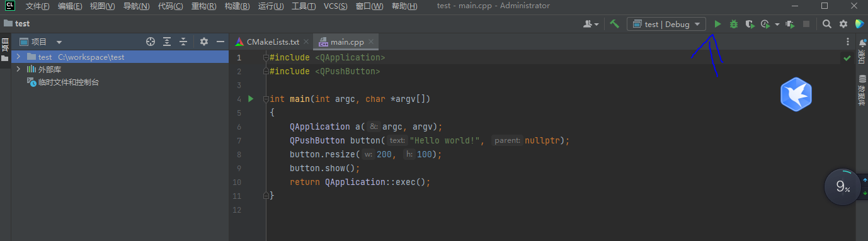Open editor tabs three-dot menu
The width and height of the screenshot is (868, 241).
click(x=848, y=42)
